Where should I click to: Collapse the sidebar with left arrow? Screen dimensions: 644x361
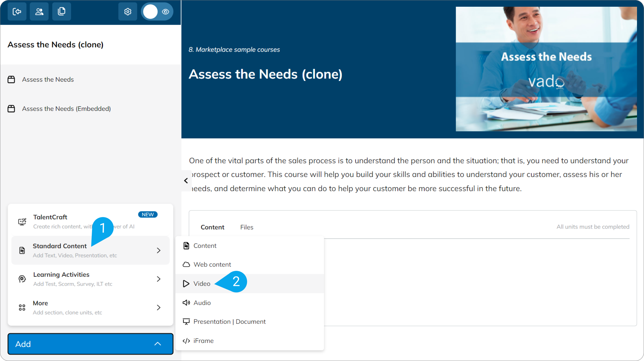click(x=186, y=181)
